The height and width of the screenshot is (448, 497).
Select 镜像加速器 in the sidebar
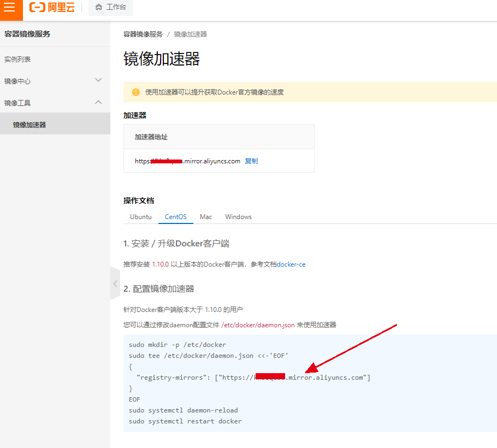55,125
